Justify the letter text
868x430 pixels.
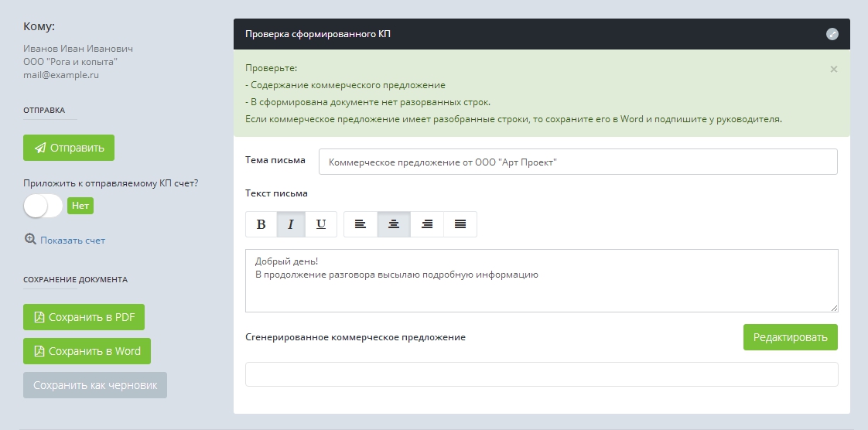tap(460, 224)
